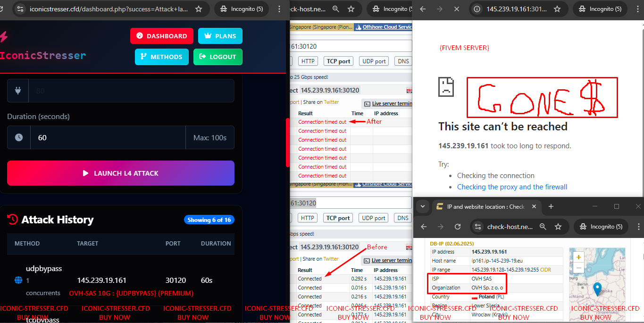Select upper HTTP check button
This screenshot has width=644, height=323.
308,61
